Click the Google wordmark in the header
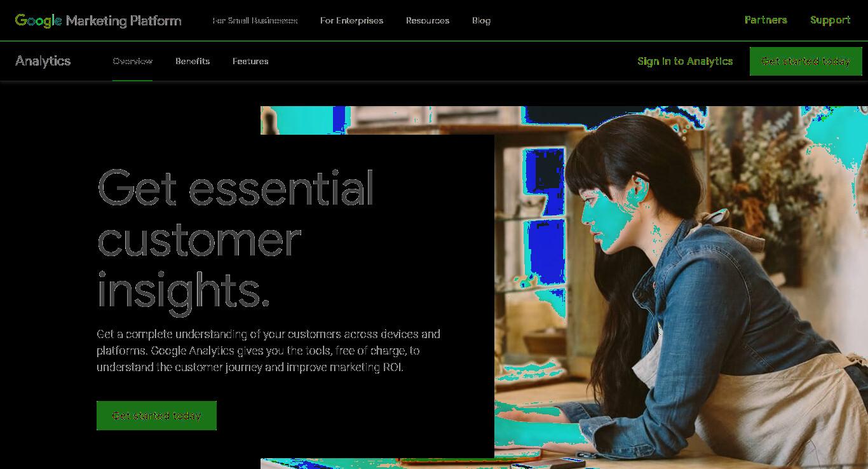Viewport: 868px width, 469px height. tap(38, 20)
